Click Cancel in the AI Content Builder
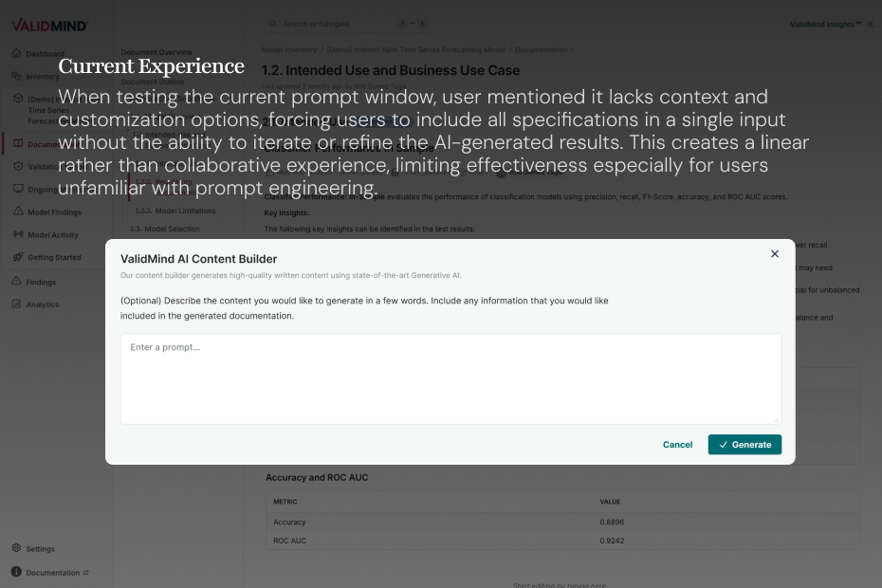Screen dimensions: 882x588 pyautogui.click(x=677, y=445)
